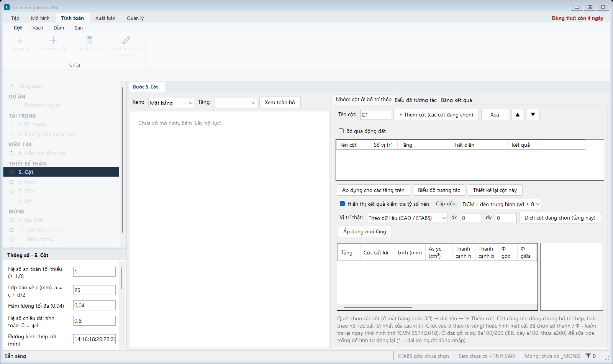Click the 'Thiết kế tất cả' calculator icon
Viewport: 613px width, 364px height.
[x=89, y=40]
